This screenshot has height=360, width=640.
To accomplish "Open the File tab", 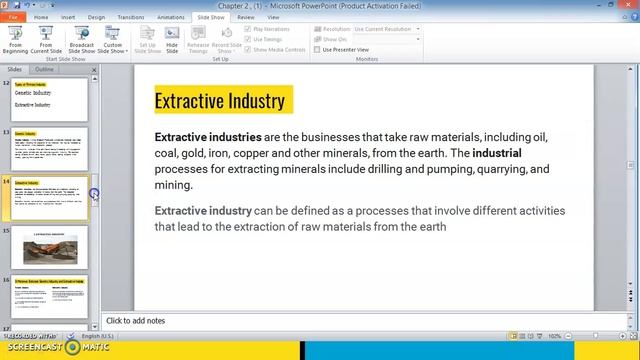I will pos(13,17).
